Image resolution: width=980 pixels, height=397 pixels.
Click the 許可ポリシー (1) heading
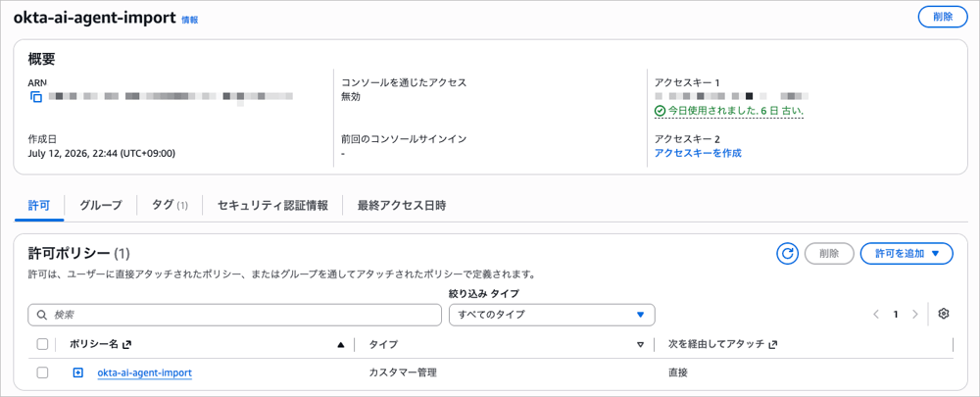[78, 253]
